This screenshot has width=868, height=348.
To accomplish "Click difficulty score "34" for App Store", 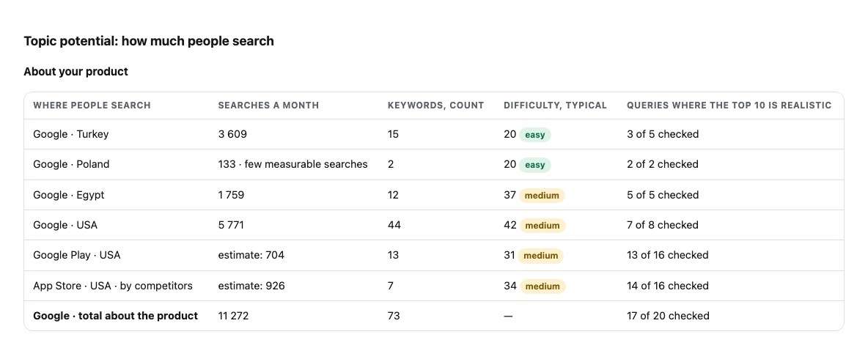I will pyautogui.click(x=510, y=286).
